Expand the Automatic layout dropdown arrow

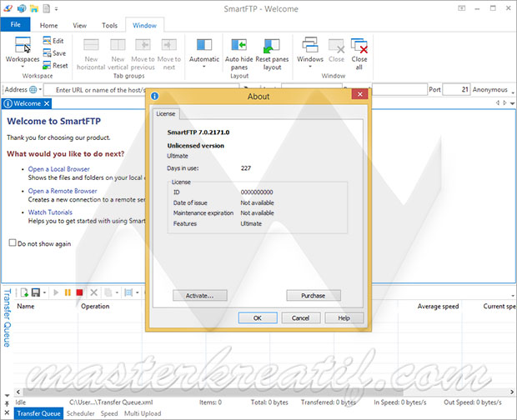tap(204, 67)
